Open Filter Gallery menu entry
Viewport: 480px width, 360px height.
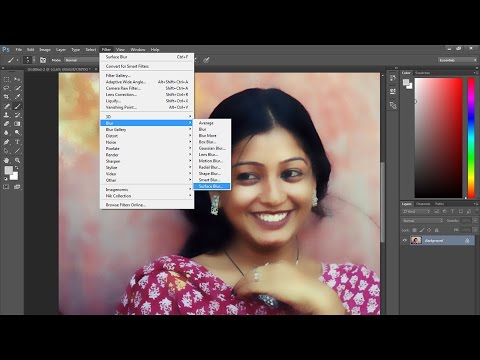click(147, 75)
